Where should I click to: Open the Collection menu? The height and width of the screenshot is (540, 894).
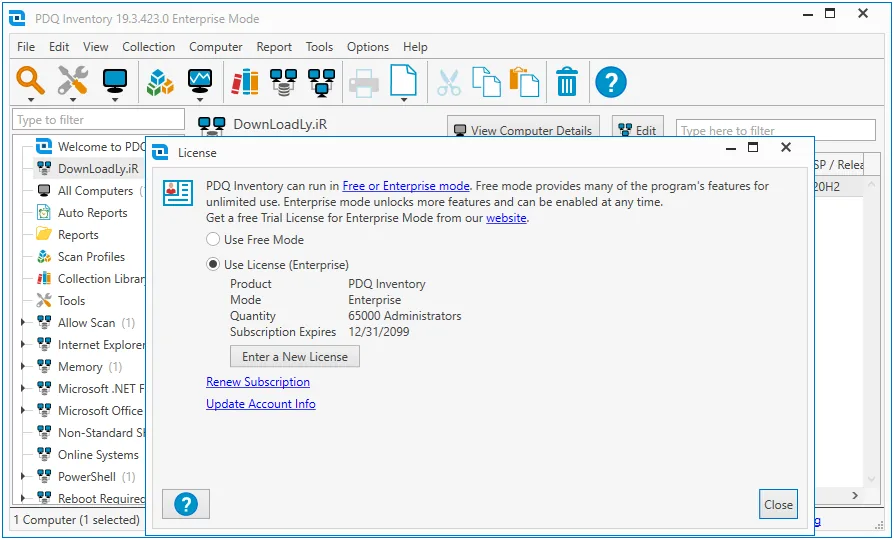coord(148,47)
